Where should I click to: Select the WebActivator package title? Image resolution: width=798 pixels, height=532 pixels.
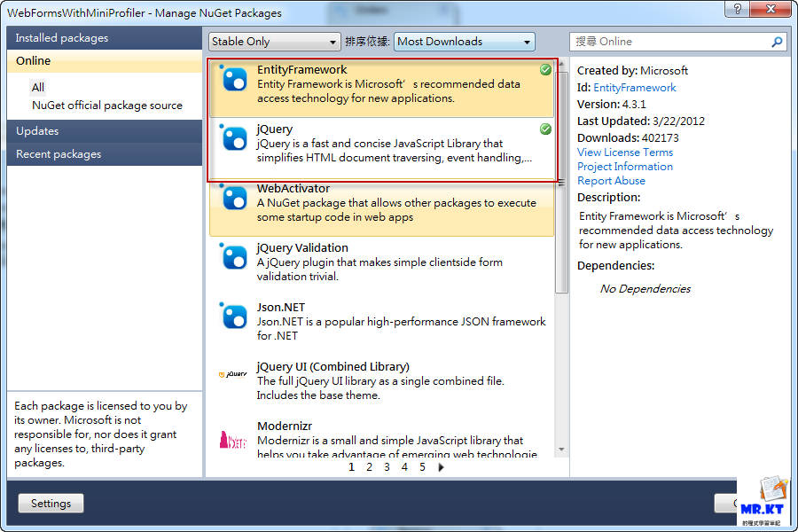(293, 188)
